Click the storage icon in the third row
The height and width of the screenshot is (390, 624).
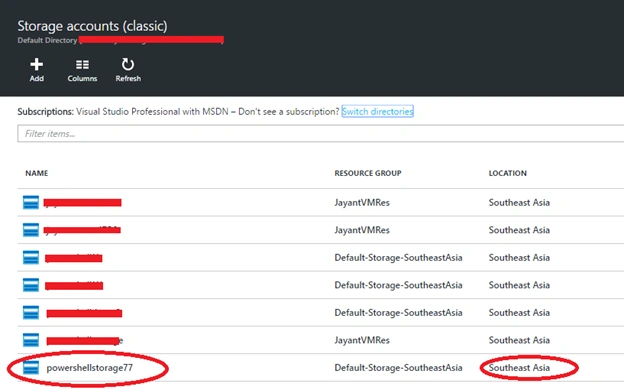(x=31, y=257)
